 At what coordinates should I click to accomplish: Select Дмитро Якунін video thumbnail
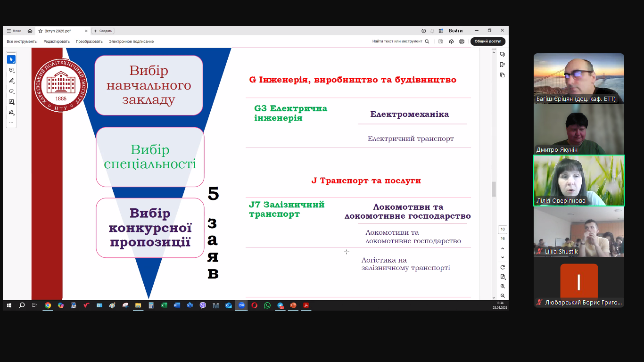click(x=579, y=129)
